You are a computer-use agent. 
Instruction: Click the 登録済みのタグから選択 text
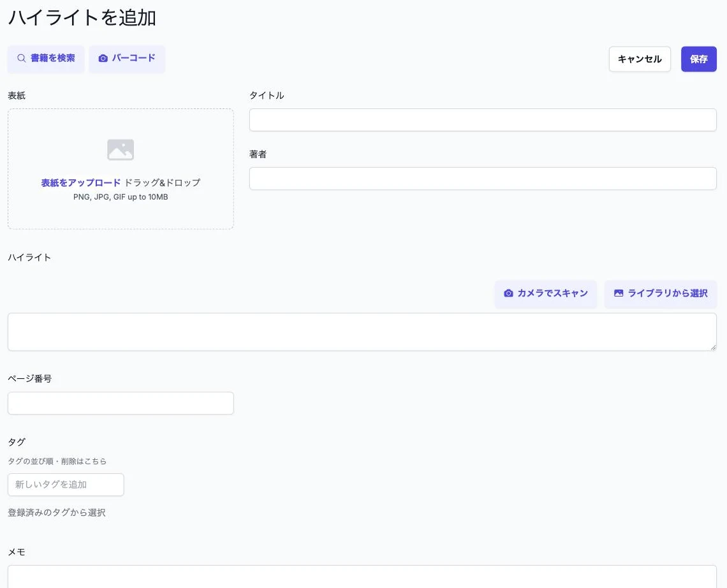tap(57, 513)
